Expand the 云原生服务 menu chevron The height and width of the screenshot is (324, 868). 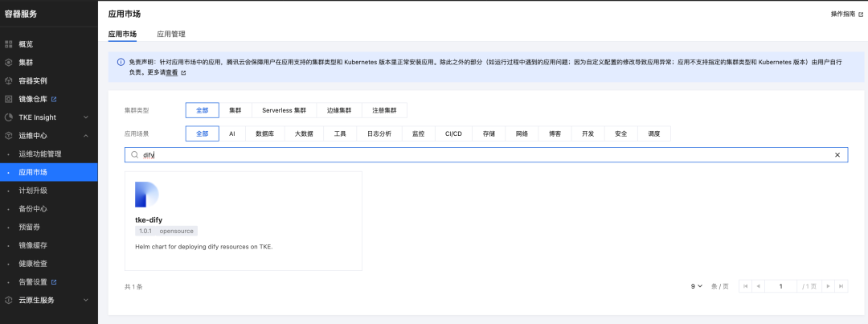[86, 300]
